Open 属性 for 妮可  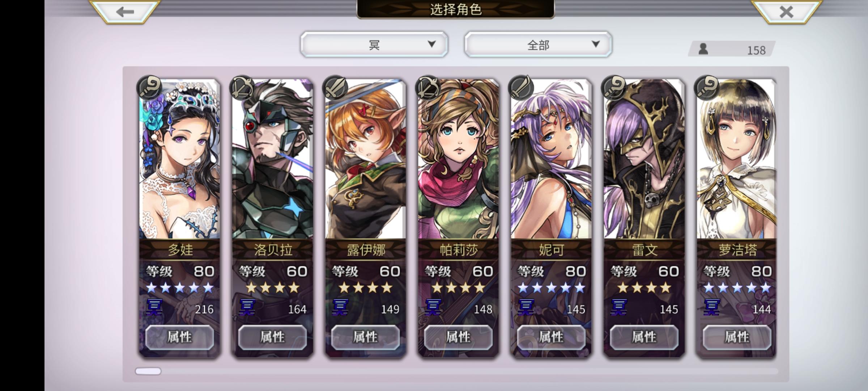(x=551, y=337)
